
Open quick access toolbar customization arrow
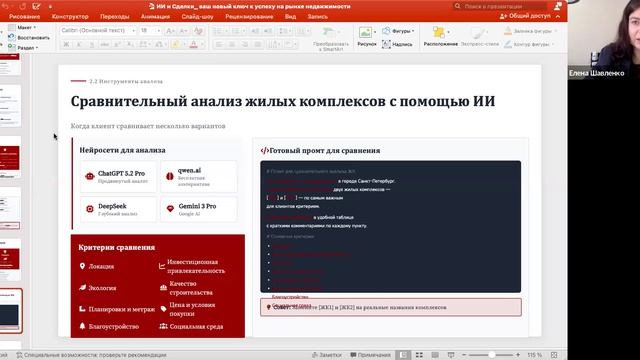coord(50,7)
